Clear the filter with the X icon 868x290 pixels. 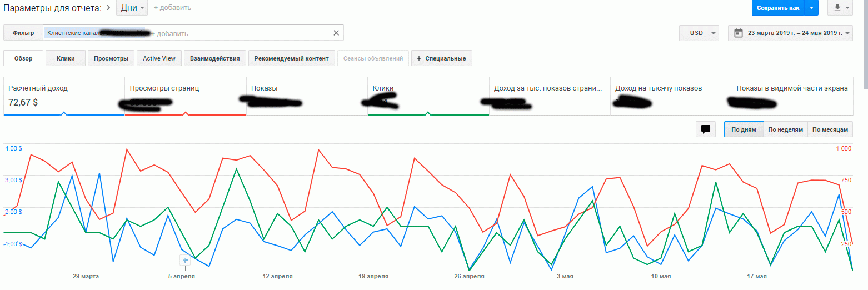point(336,33)
